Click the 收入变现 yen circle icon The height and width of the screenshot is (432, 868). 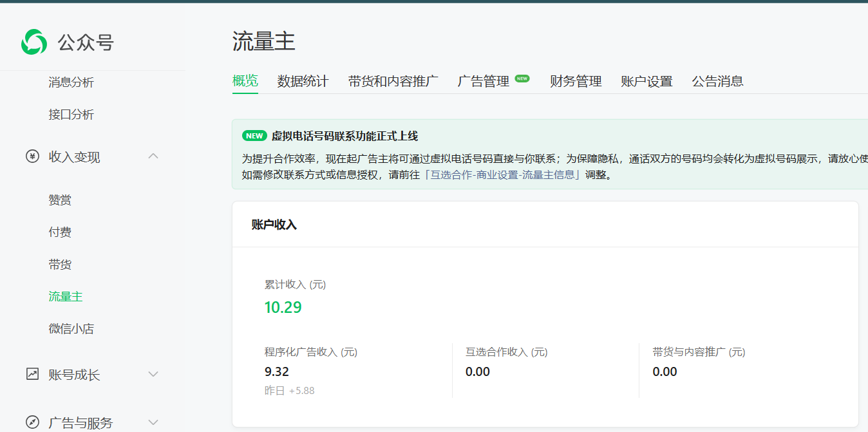pos(32,156)
